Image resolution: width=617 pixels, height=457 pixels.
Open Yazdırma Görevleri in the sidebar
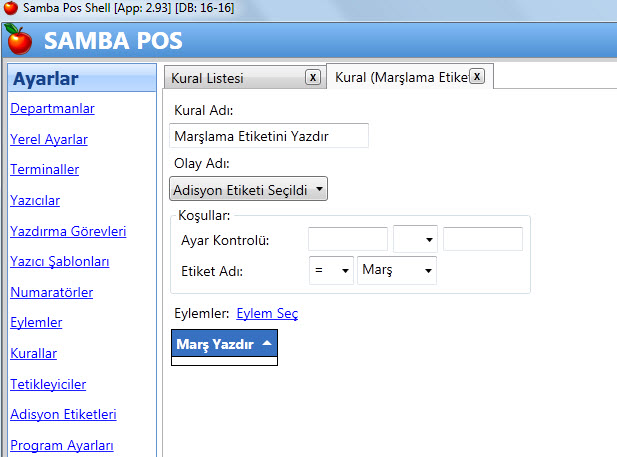(68, 231)
